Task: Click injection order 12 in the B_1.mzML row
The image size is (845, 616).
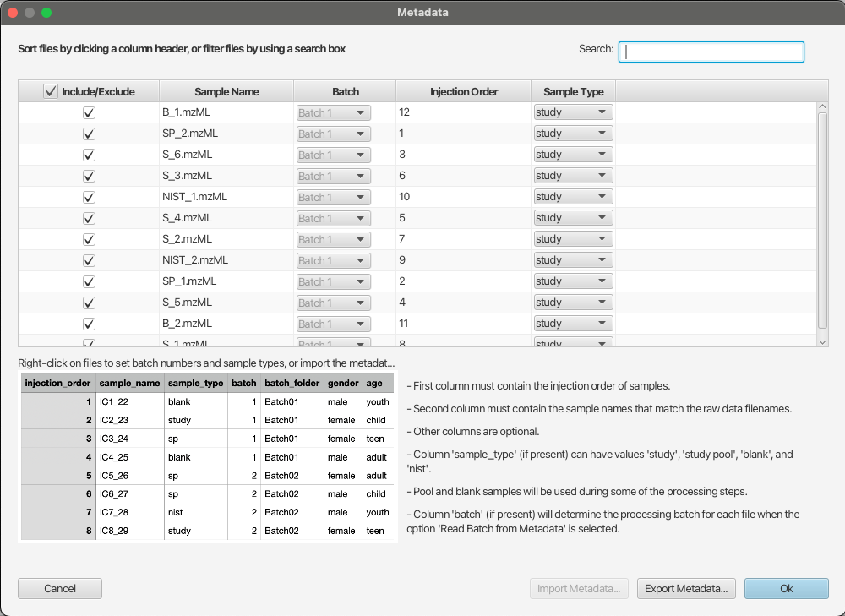Action: pos(404,112)
